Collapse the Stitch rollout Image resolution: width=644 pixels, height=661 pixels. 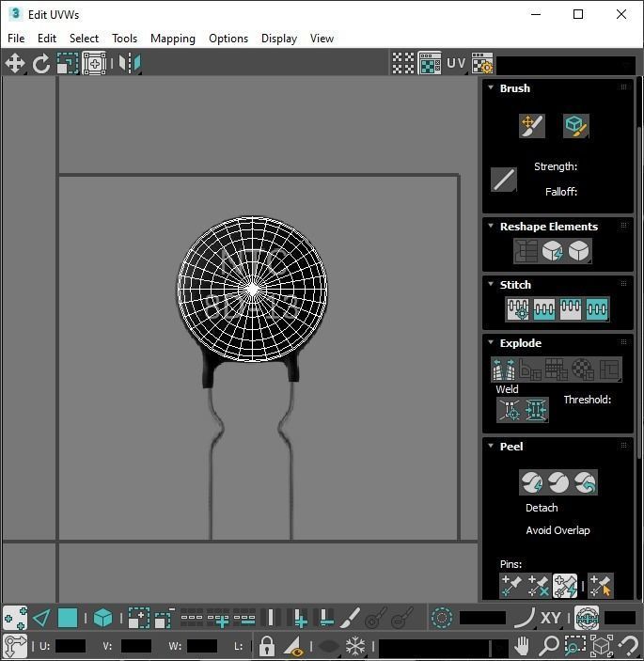pos(491,284)
